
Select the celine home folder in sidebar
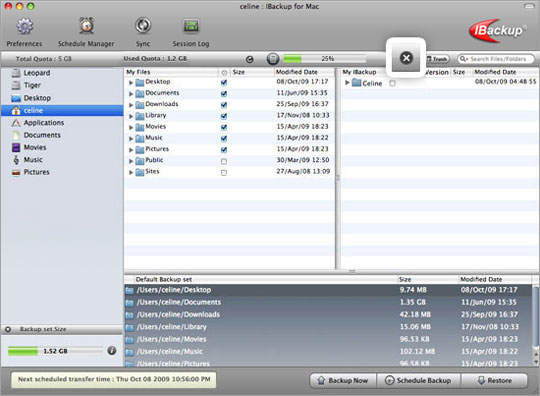tap(62, 111)
